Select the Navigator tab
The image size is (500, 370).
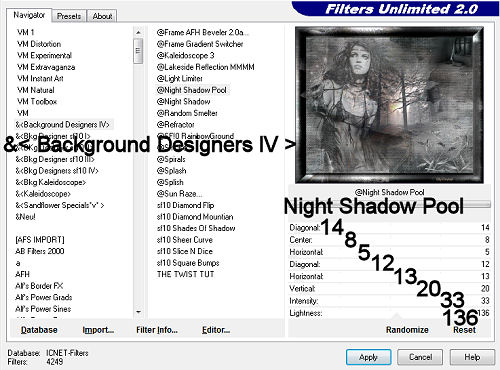tap(29, 15)
